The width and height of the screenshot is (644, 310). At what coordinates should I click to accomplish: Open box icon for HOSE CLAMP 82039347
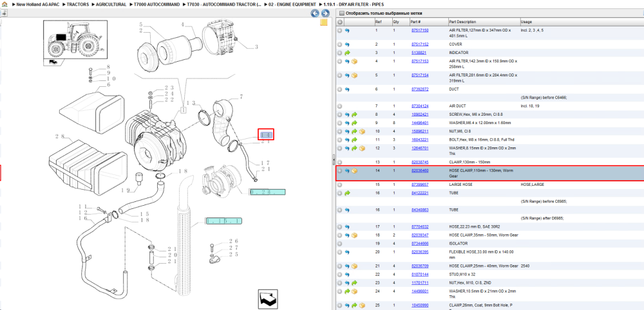[354, 235]
